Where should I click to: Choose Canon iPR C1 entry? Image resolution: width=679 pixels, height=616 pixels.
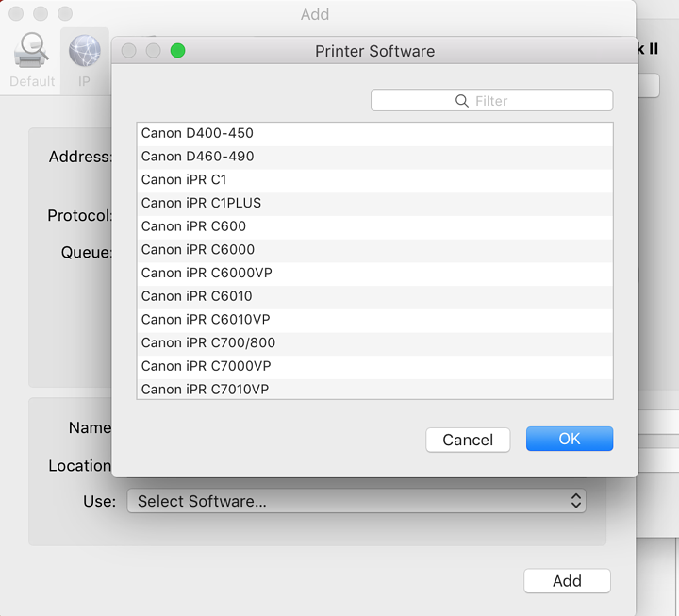(374, 180)
